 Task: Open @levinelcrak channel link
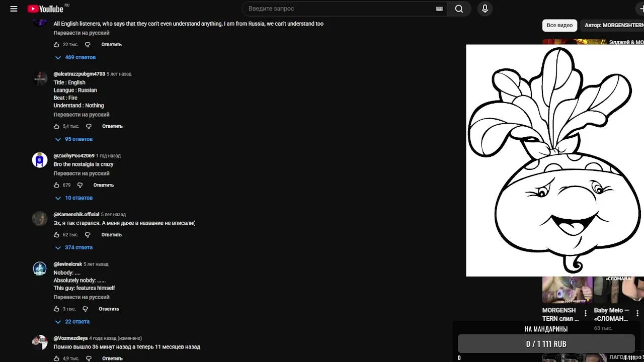(x=68, y=264)
